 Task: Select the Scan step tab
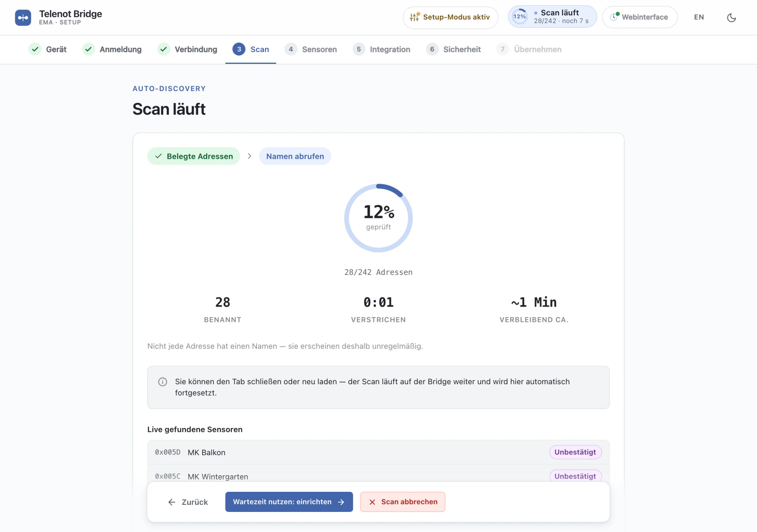[x=251, y=49]
